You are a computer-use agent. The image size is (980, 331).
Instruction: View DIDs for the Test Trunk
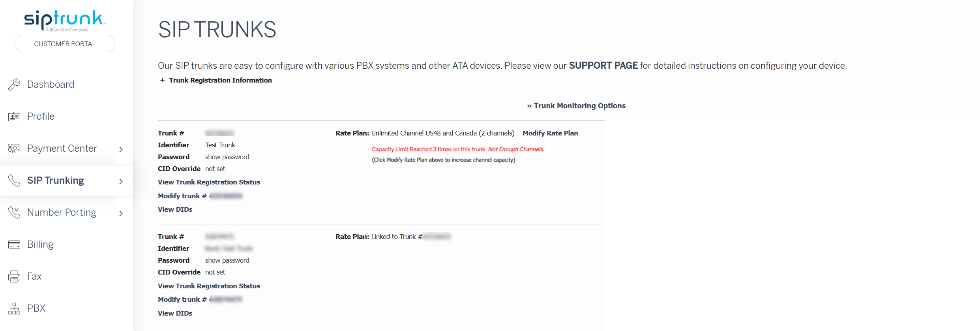point(175,210)
